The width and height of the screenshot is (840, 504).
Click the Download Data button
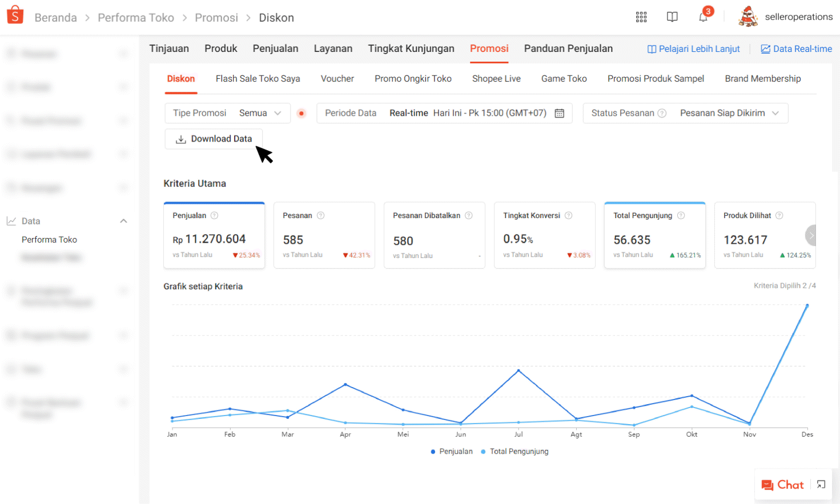pos(214,139)
